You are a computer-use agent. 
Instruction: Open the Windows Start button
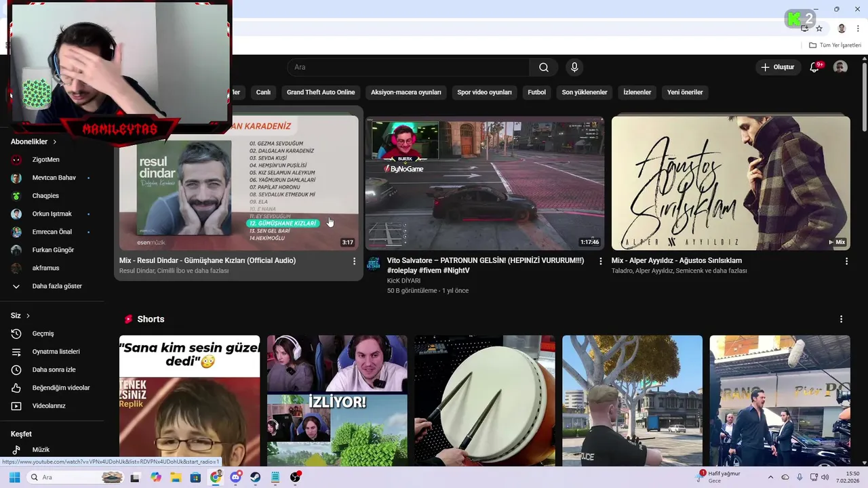[14, 477]
